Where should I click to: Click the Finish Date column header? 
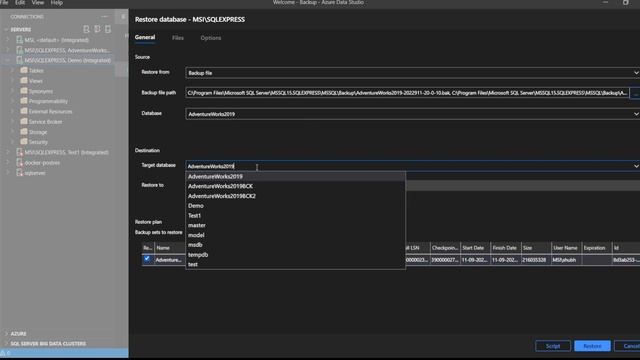[505, 248]
